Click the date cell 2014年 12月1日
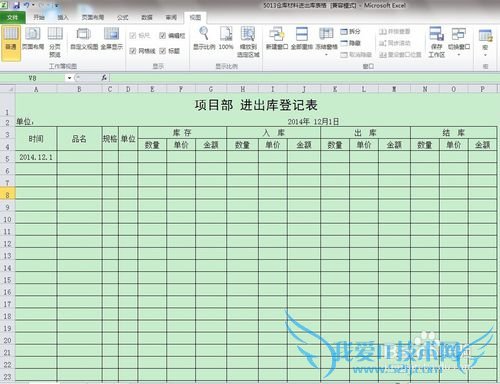Screen dimensions: 500x384 click(313, 122)
